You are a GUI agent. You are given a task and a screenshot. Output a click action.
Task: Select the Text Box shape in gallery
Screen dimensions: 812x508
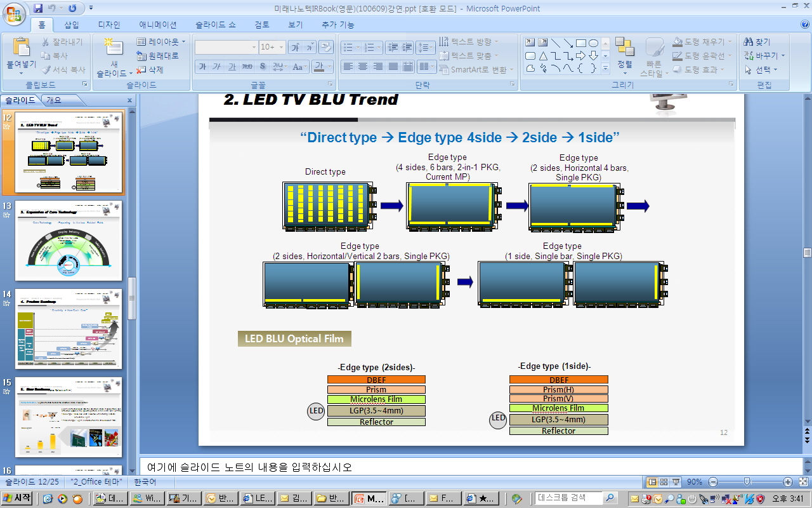(x=531, y=43)
